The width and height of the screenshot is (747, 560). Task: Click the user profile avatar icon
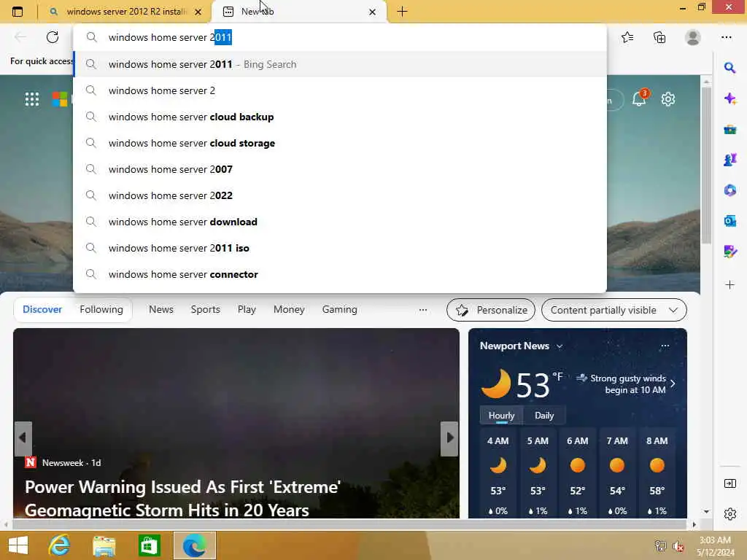pyautogui.click(x=693, y=37)
